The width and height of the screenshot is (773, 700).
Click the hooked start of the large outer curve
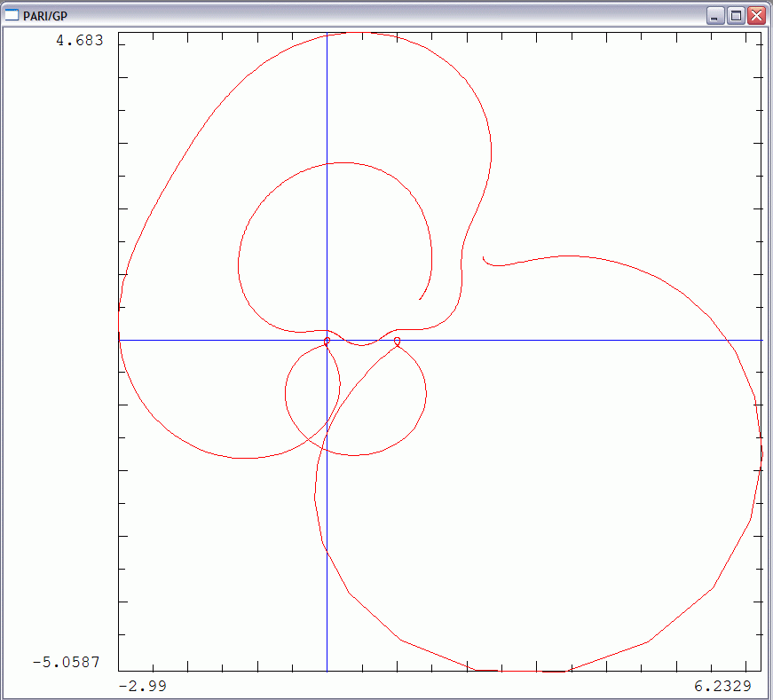[484, 259]
